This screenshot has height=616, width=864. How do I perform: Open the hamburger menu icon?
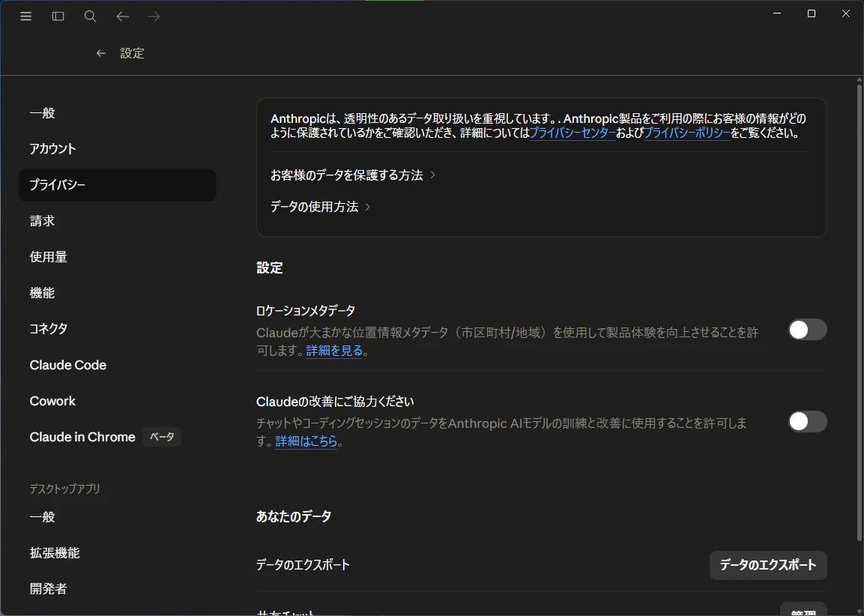click(26, 16)
